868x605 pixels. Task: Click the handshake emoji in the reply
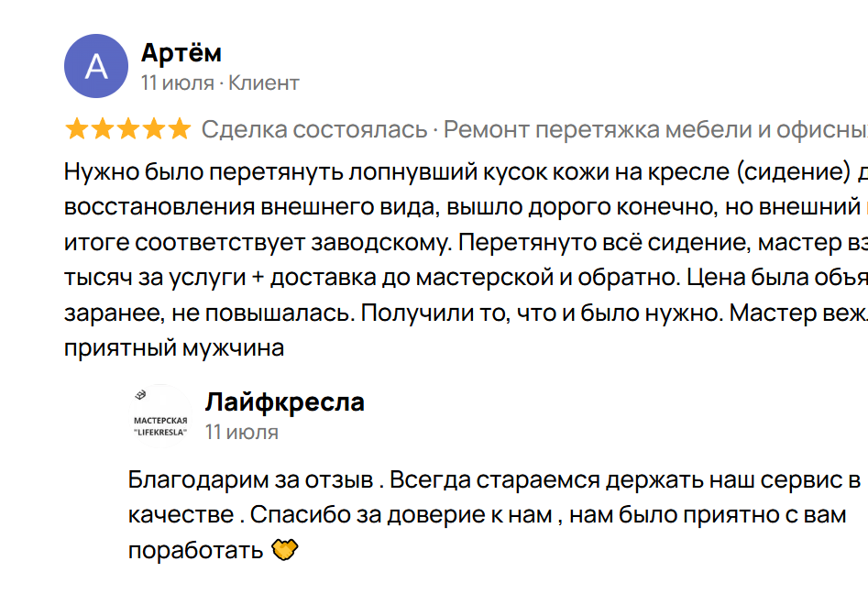[286, 551]
